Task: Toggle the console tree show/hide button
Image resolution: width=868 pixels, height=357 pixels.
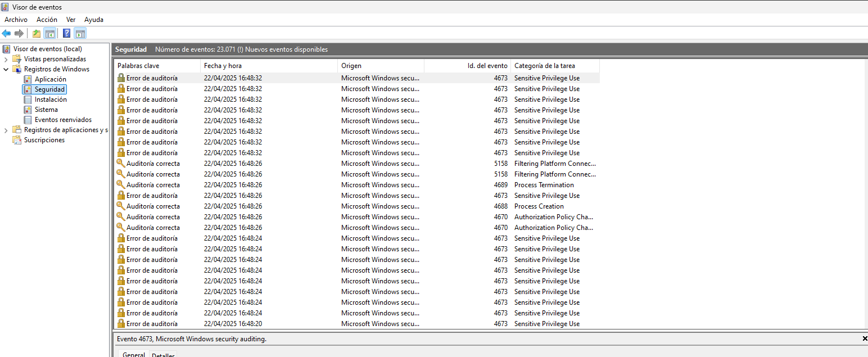Action: (50, 34)
